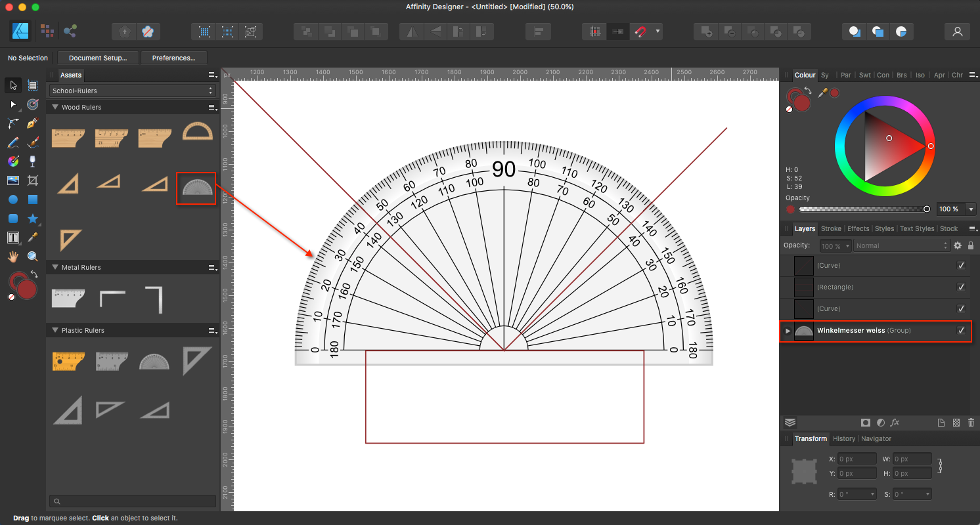Open the rotation R value dropdown
This screenshot has width=980, height=525.
pos(872,494)
